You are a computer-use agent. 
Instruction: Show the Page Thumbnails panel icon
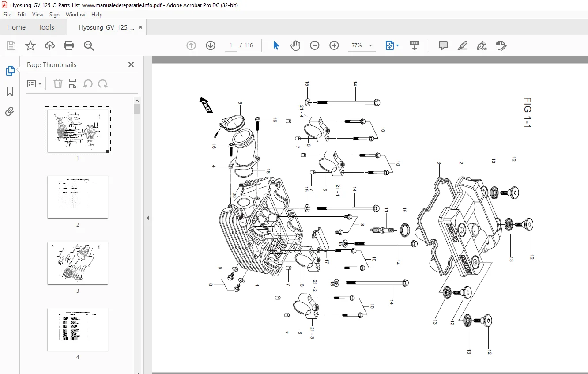[x=10, y=71]
